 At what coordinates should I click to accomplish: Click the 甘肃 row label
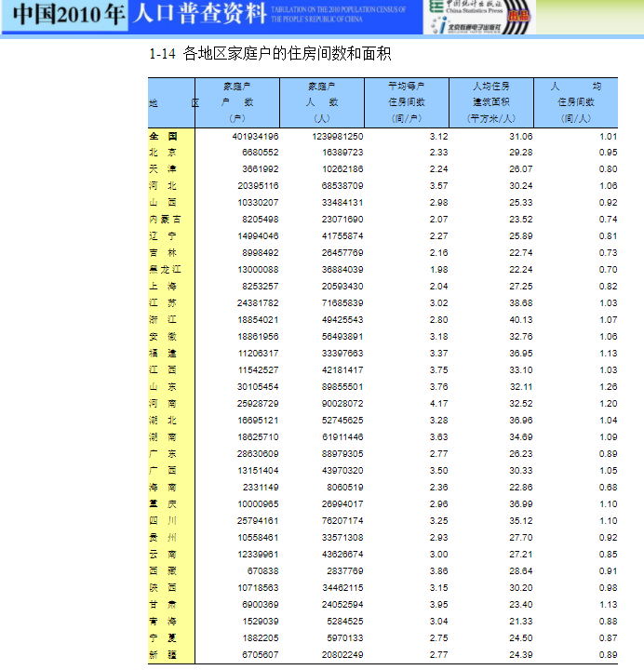[x=163, y=605]
